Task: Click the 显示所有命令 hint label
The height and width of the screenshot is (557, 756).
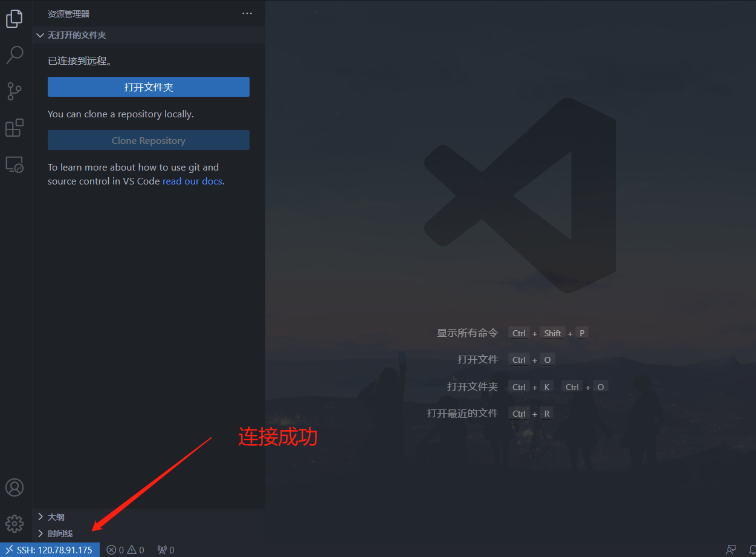Action: pos(468,333)
